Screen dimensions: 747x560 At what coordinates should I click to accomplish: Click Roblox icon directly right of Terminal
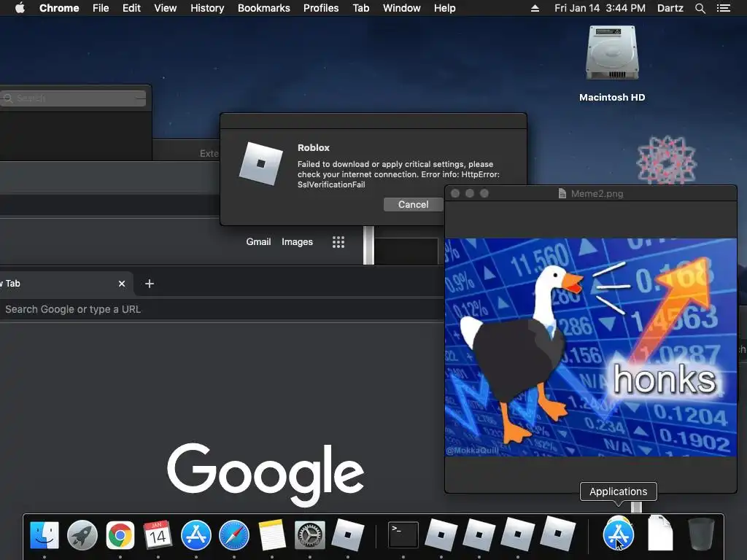[x=441, y=534]
